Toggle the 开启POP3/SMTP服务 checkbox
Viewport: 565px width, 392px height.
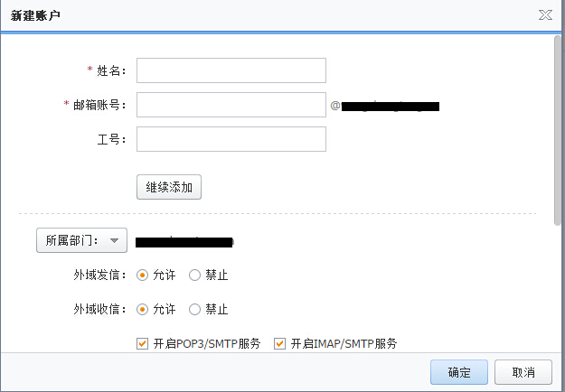142,343
